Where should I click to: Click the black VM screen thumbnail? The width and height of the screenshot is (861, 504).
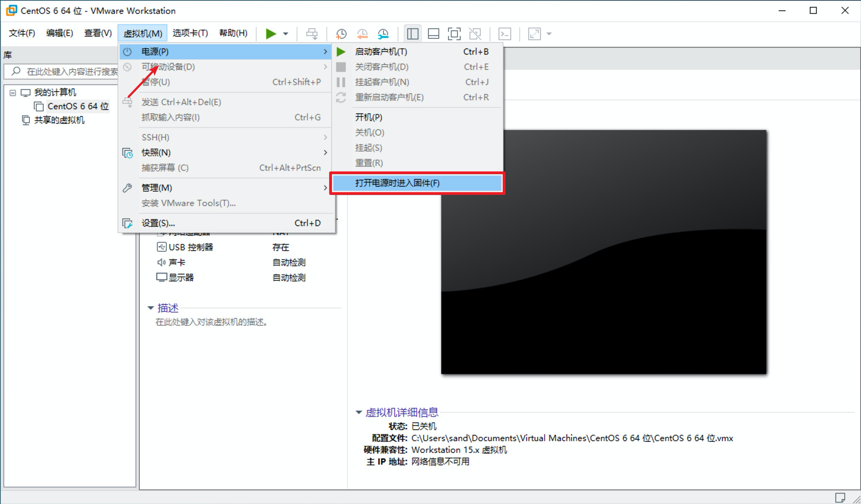click(603, 252)
